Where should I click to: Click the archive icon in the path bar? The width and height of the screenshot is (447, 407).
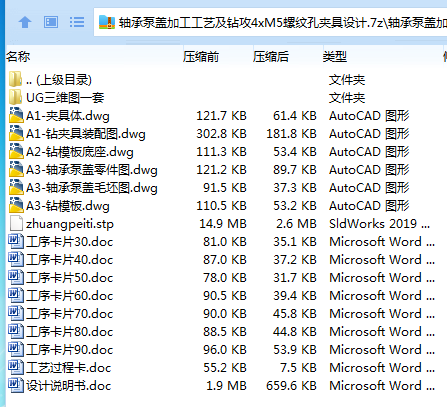pyautogui.click(x=107, y=22)
